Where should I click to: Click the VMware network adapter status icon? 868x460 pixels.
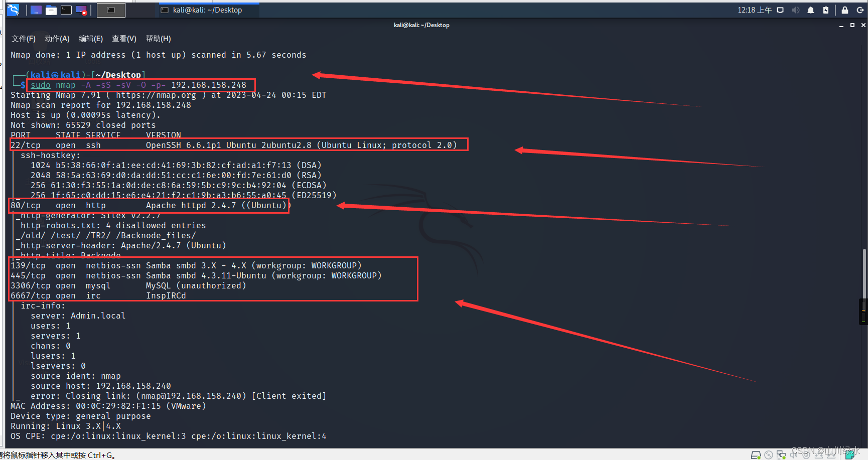point(781,455)
